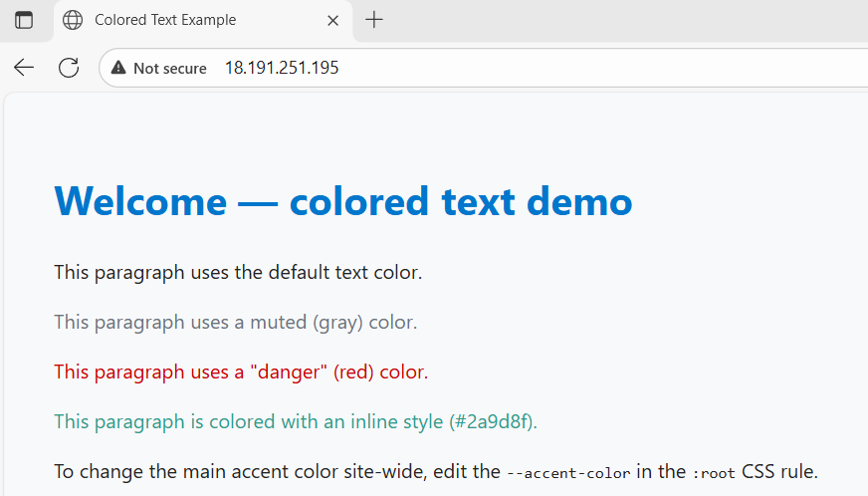Image resolution: width=868 pixels, height=496 pixels.
Task: Select the Colored Text Example tab title
Action: 165,20
